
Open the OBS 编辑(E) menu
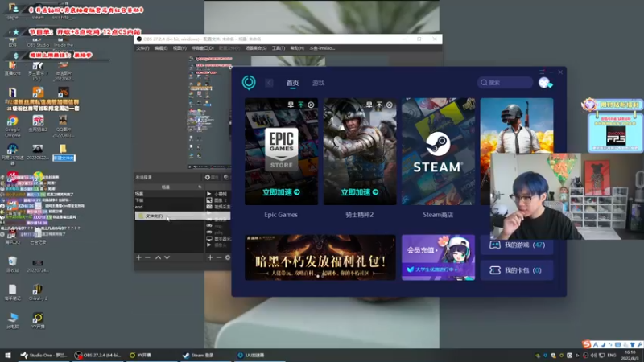pos(160,48)
